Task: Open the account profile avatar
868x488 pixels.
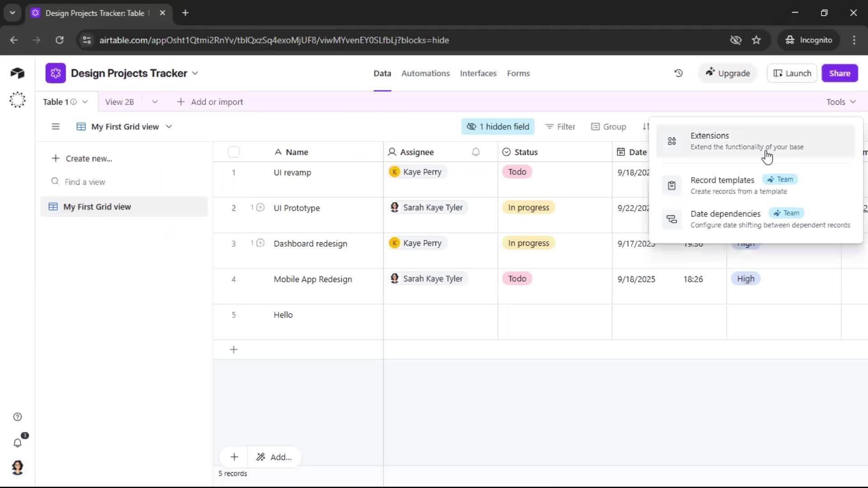Action: point(18,468)
